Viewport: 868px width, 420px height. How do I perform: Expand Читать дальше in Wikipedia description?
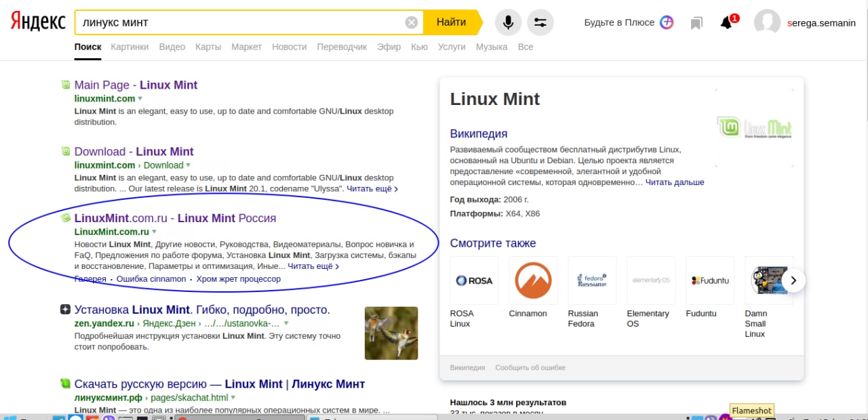click(675, 182)
